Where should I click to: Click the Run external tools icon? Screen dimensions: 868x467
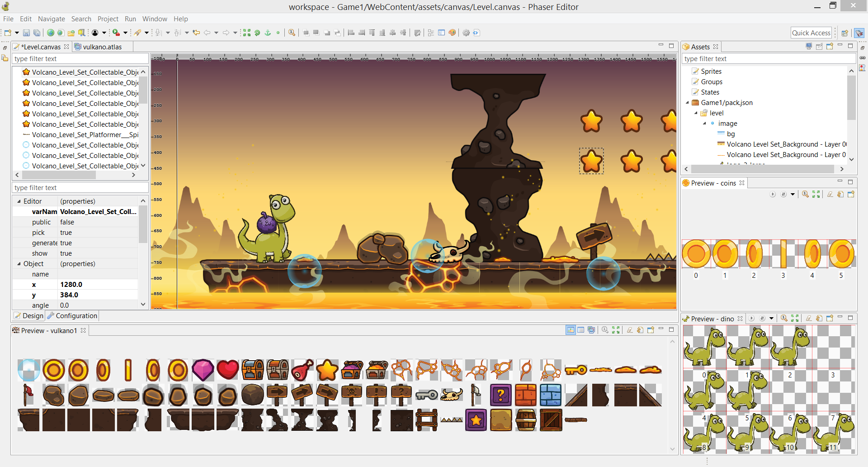[116, 33]
